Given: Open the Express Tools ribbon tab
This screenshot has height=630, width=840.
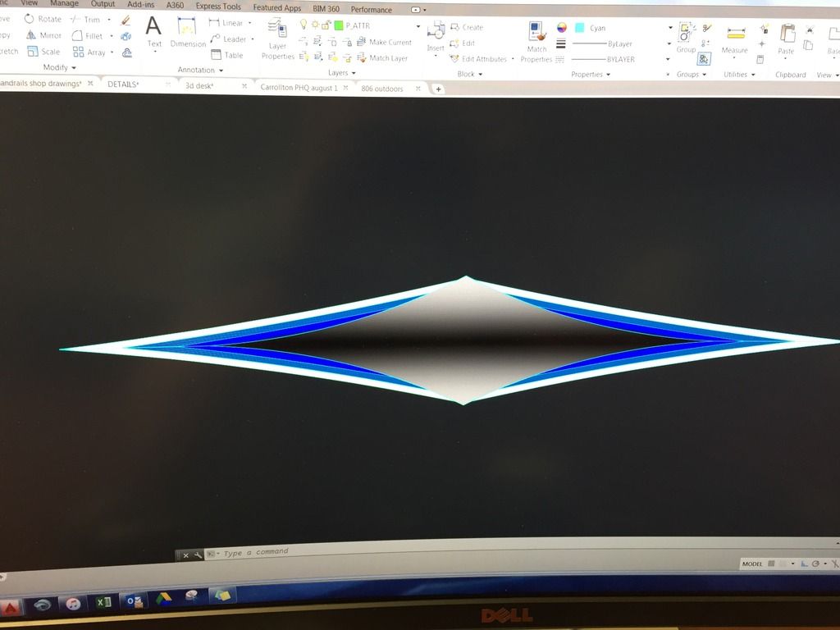Looking at the screenshot, I should [219, 7].
